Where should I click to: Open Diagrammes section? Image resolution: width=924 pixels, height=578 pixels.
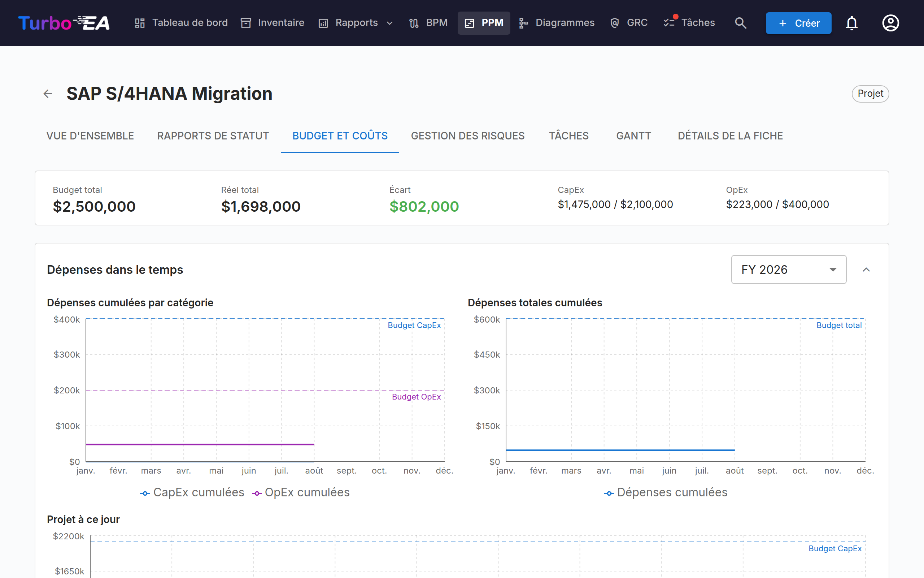557,23
